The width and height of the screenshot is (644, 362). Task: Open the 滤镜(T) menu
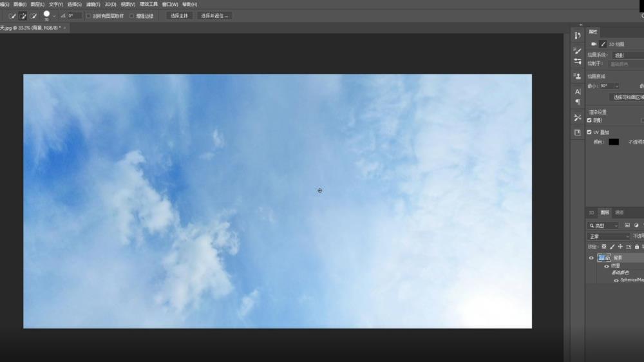coord(93,5)
